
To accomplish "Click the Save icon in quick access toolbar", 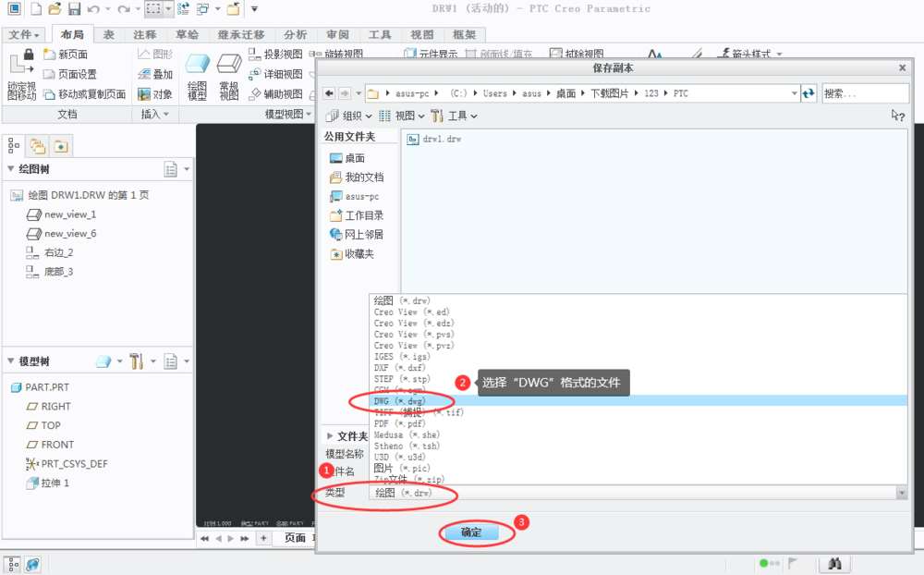I will point(73,9).
